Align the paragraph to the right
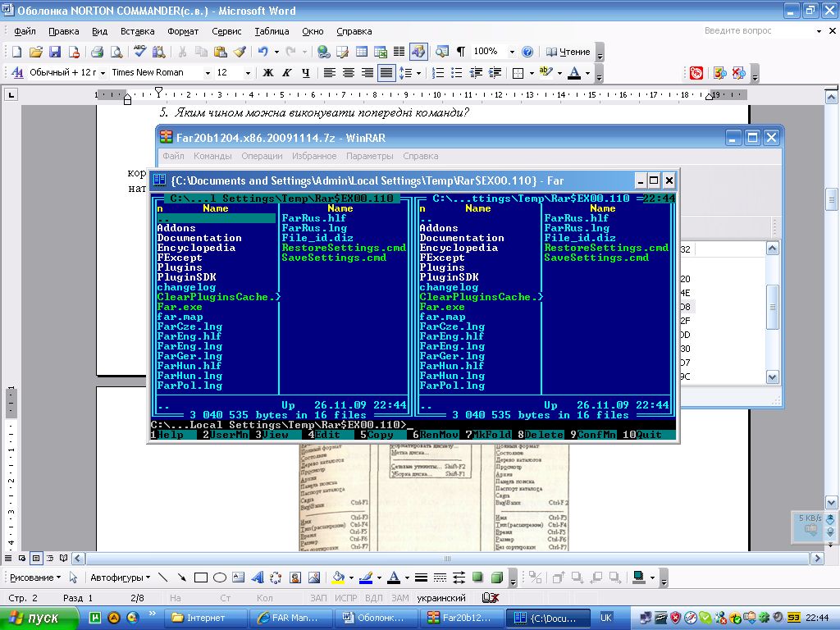The height and width of the screenshot is (630, 840). (x=367, y=72)
